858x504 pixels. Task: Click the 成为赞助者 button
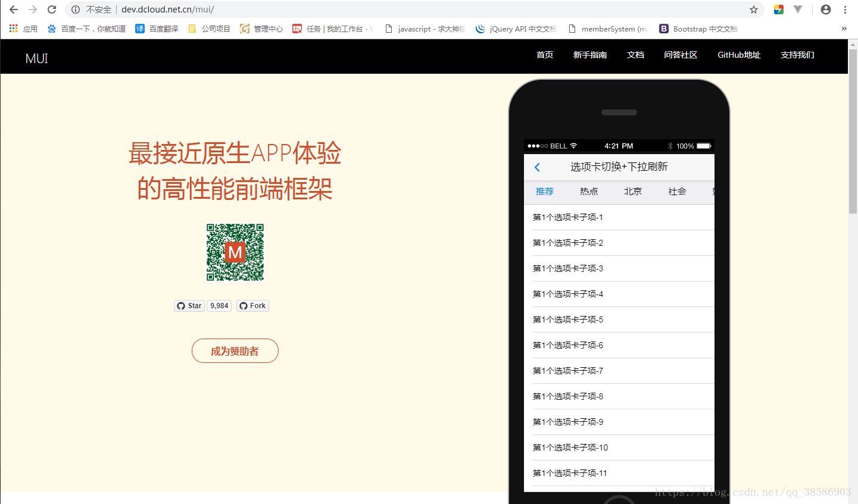[x=235, y=350]
